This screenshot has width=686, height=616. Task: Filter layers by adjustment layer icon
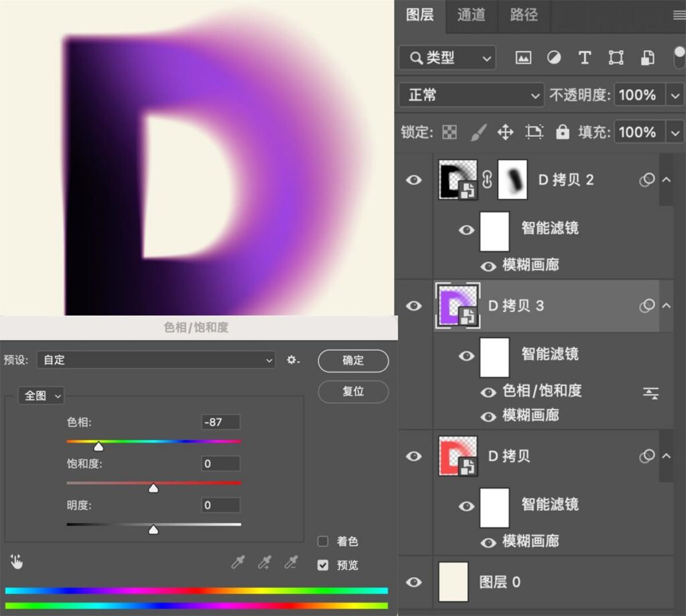(554, 58)
